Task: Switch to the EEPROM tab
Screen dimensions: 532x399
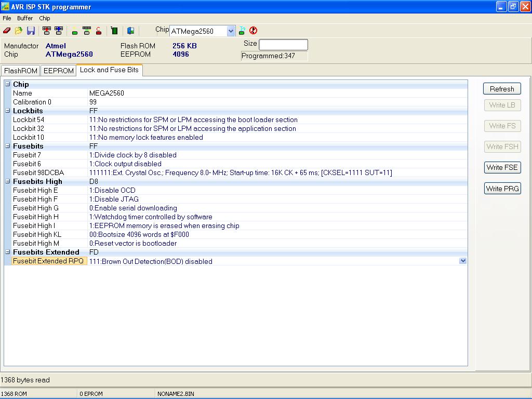Action: [58, 71]
